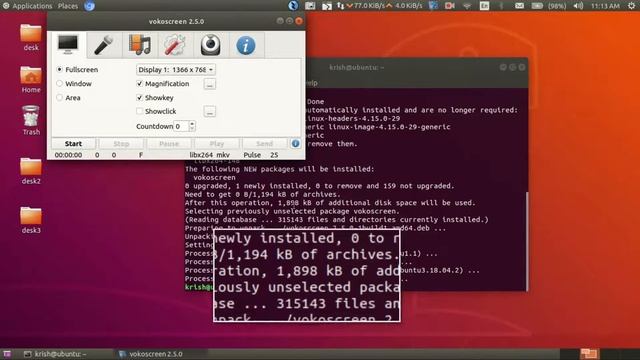The width and height of the screenshot is (640, 360).
Task: Click the Stop button in vokoscreen
Action: pos(121,144)
